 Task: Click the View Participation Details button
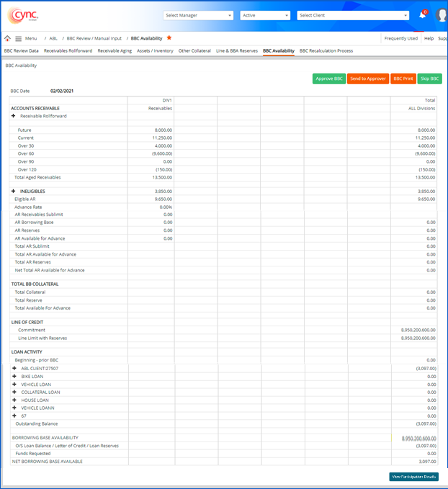413,477
